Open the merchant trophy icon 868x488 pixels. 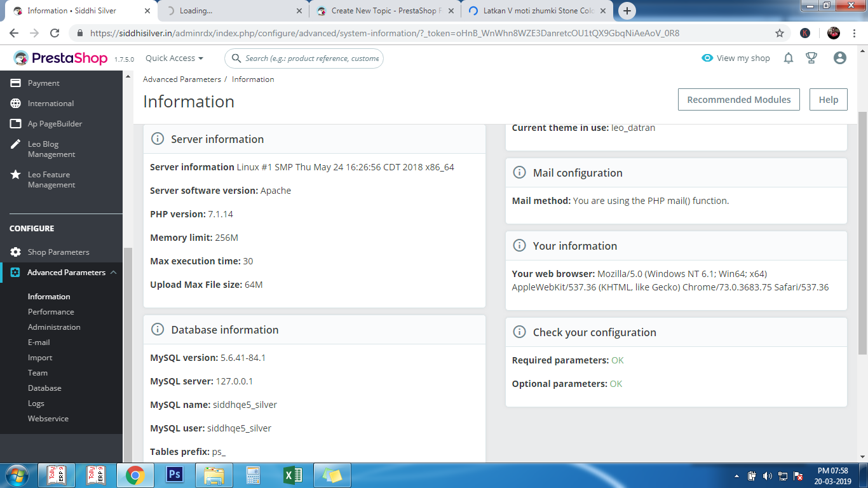point(811,58)
